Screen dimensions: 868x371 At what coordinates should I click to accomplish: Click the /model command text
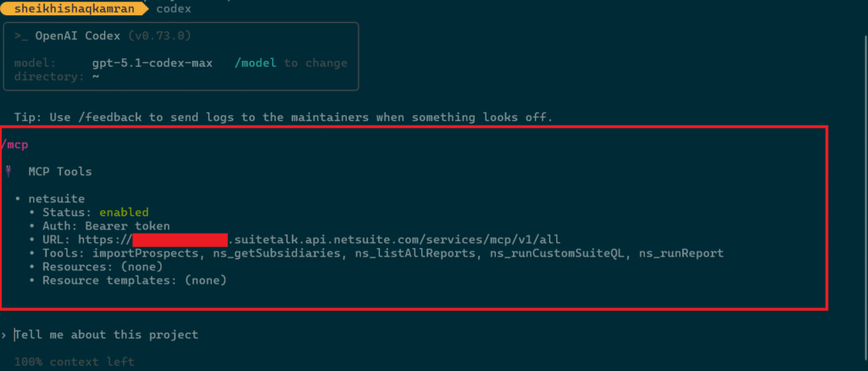coord(256,64)
